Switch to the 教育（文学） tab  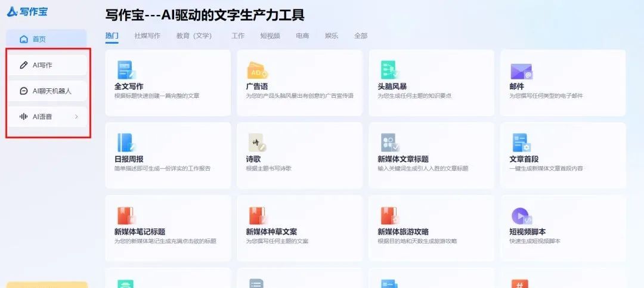[194, 36]
